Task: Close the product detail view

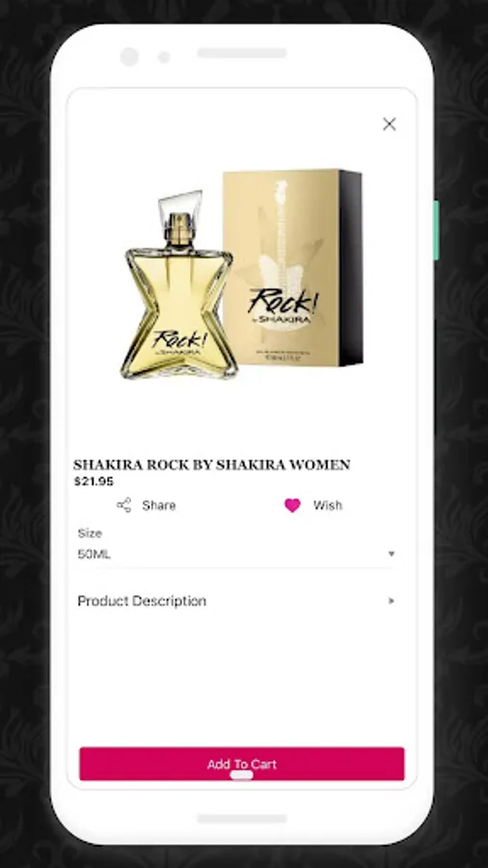Action: (390, 124)
